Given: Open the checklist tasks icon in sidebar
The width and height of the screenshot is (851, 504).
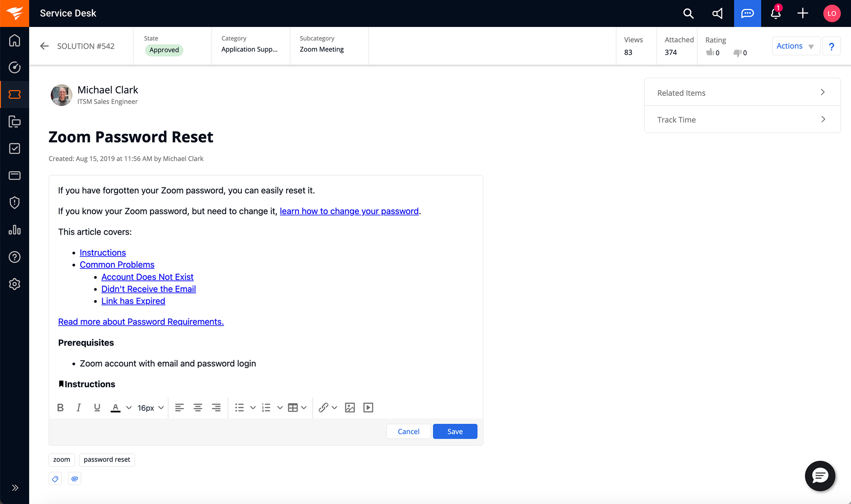Looking at the screenshot, I should 15,148.
